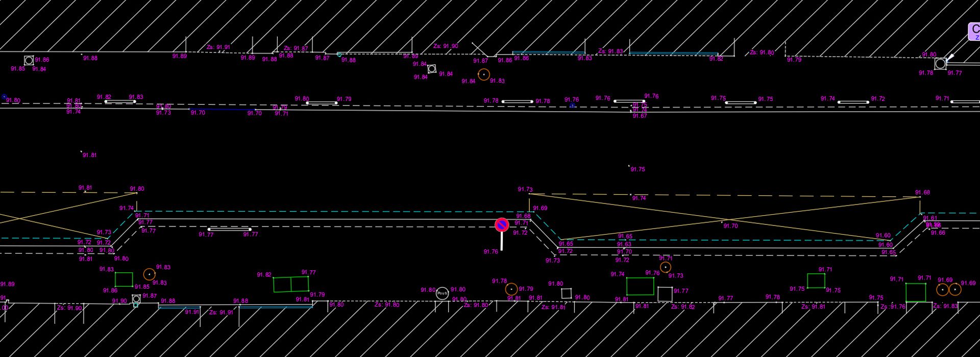Select the rightmost orange circle beside 91.69
The image size is (980, 357).
954,290
